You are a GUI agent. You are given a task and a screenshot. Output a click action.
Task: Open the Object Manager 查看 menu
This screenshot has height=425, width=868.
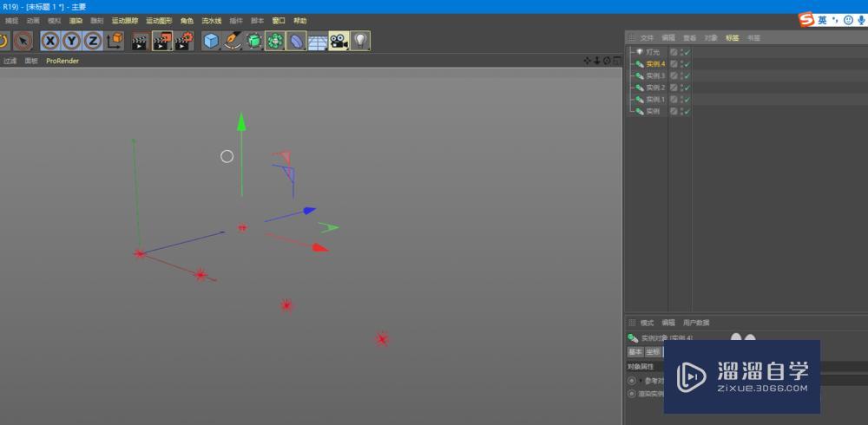pyautogui.click(x=690, y=38)
